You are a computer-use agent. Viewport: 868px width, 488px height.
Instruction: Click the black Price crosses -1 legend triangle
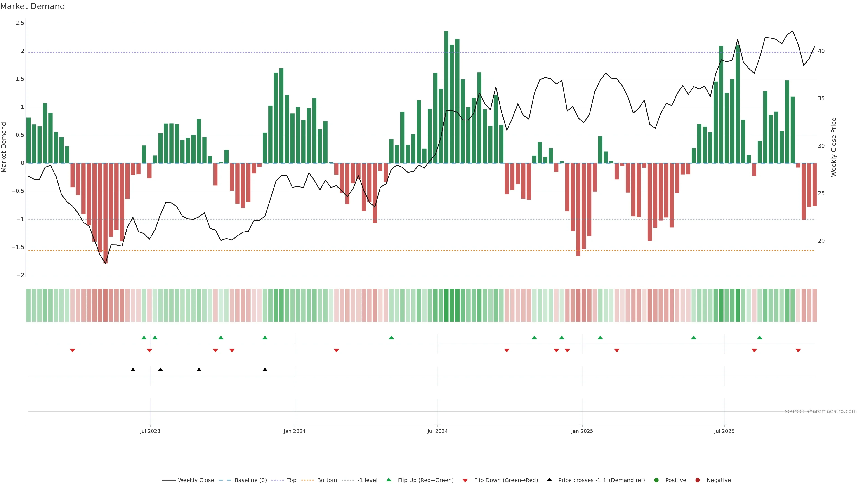click(x=549, y=480)
